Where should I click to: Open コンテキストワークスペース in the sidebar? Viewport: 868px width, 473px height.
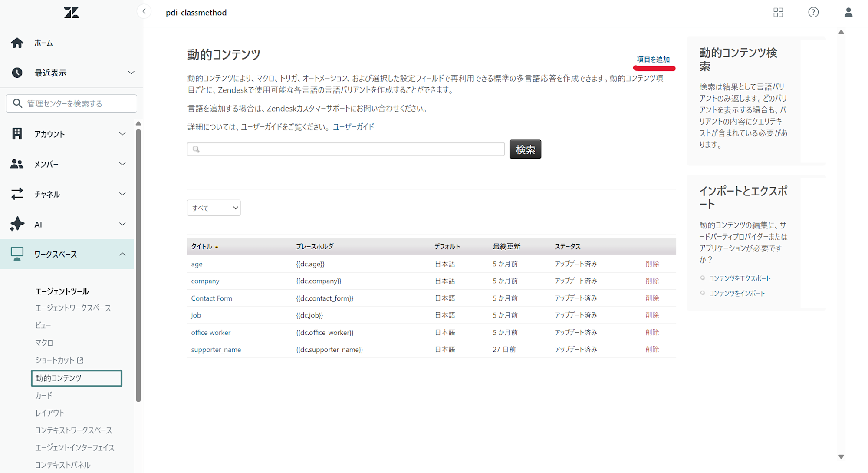(x=73, y=430)
